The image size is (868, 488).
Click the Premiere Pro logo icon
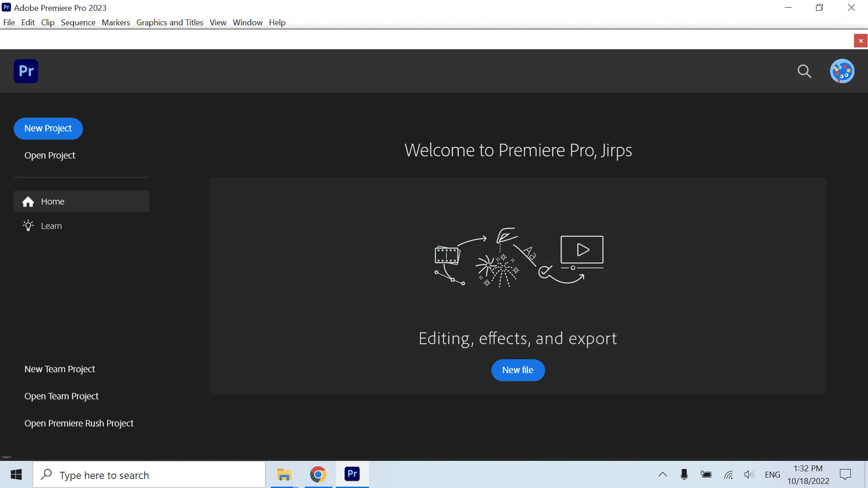tap(26, 71)
